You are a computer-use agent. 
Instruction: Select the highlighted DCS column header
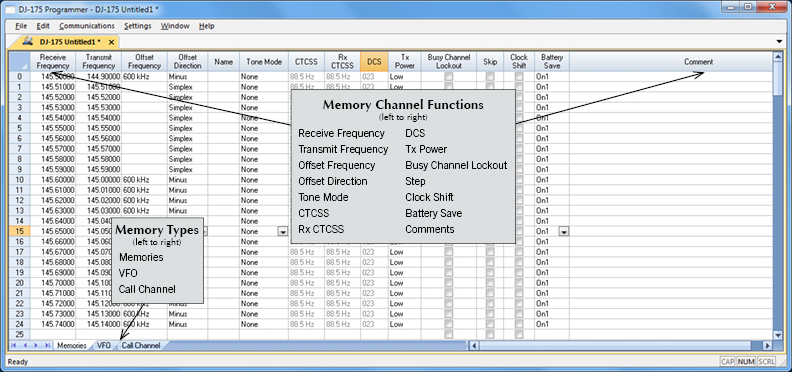374,62
